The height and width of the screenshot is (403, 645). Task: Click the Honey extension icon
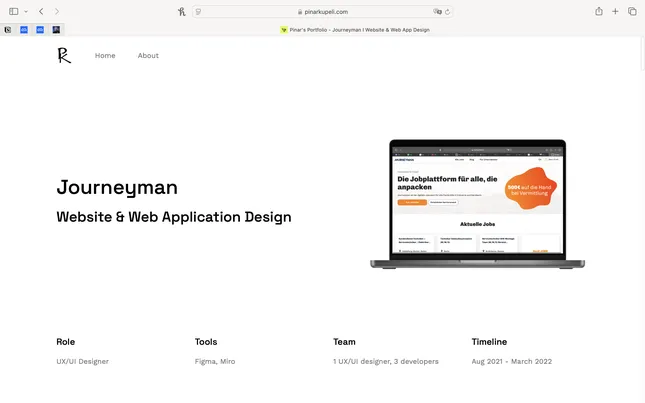(181, 12)
